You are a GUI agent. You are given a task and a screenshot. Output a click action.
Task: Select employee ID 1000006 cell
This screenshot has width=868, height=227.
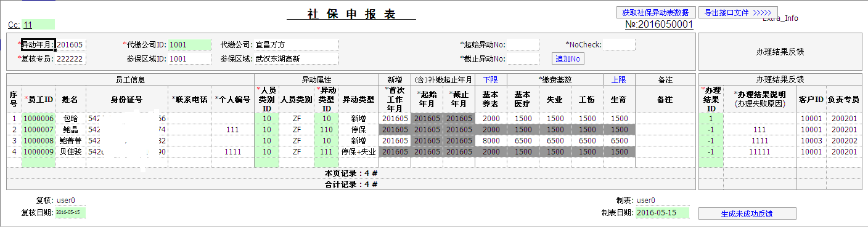click(39, 119)
